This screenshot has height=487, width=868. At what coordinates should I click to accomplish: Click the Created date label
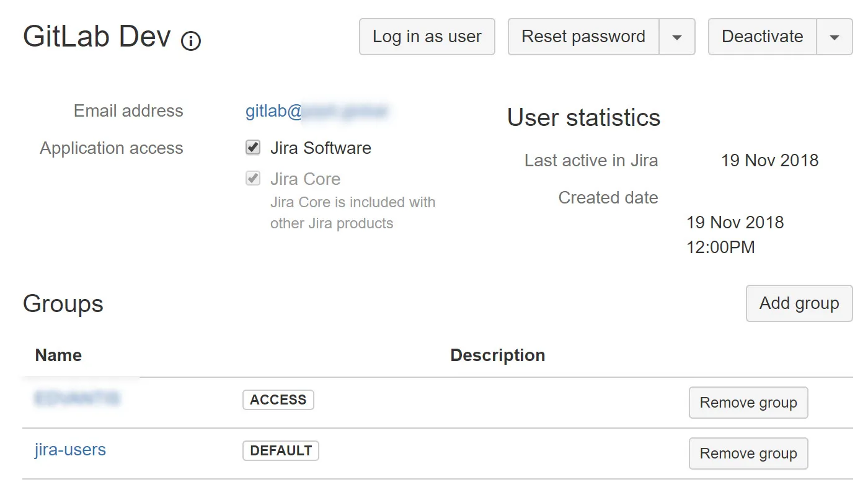click(608, 197)
